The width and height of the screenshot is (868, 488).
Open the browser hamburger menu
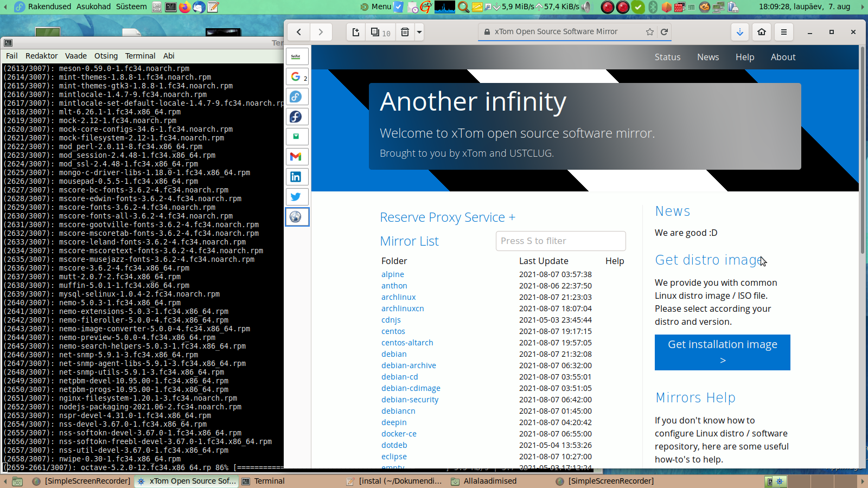click(x=783, y=32)
